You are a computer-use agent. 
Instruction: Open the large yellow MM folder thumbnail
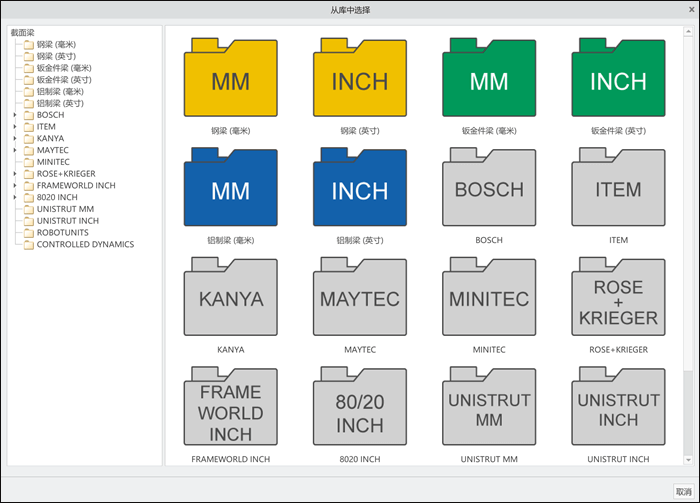[230, 78]
